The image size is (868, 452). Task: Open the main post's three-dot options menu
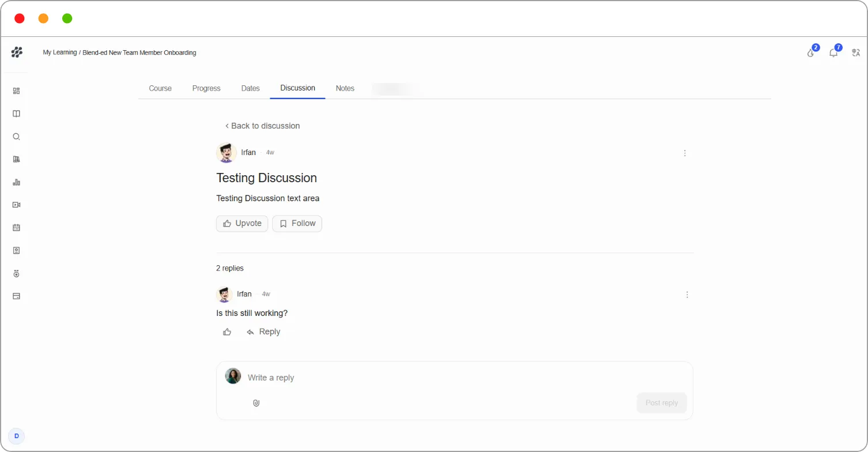685,153
